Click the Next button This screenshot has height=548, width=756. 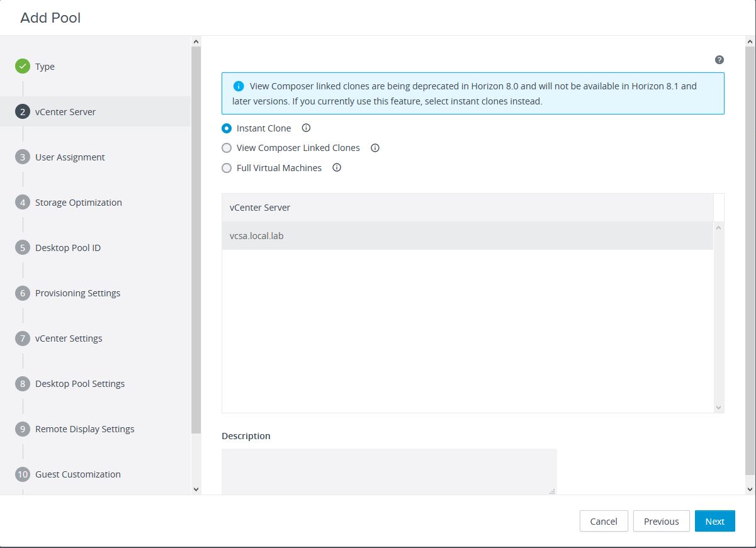[x=715, y=521]
